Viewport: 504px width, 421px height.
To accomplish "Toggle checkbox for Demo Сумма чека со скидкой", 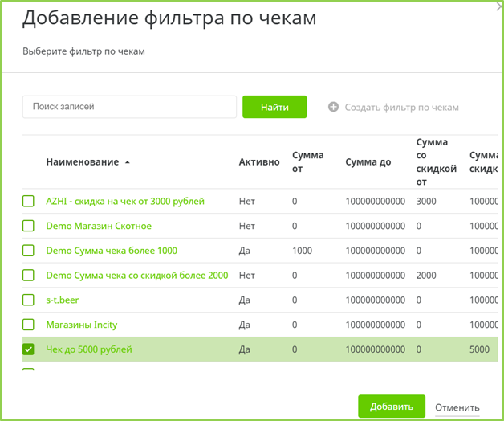I will click(x=29, y=276).
